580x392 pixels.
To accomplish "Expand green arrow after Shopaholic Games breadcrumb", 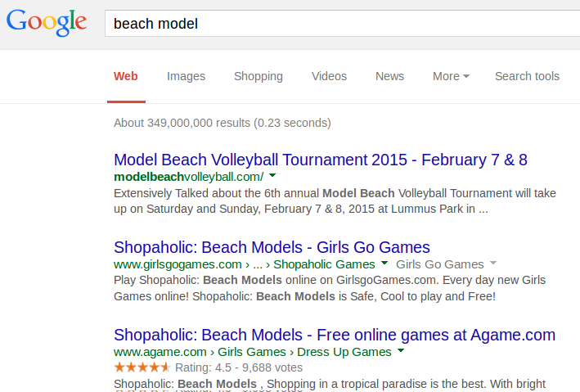I will point(384,264).
